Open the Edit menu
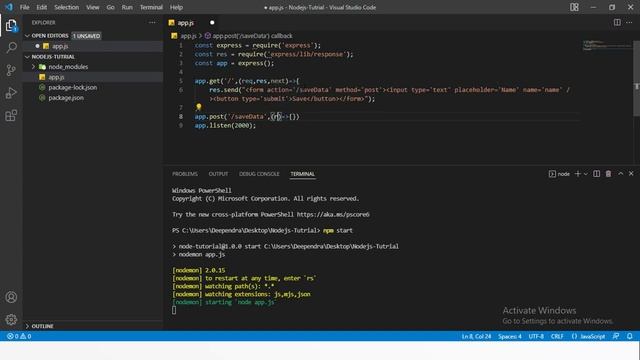Screen dimensions: 640x360 [41, 7]
